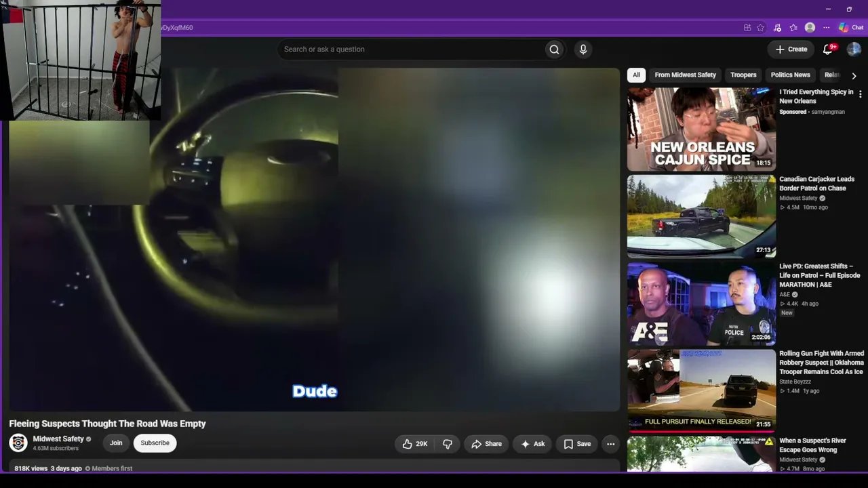Open 'Canadian Carjacker Leads Border Patrol on Chase' title

pyautogui.click(x=816, y=184)
